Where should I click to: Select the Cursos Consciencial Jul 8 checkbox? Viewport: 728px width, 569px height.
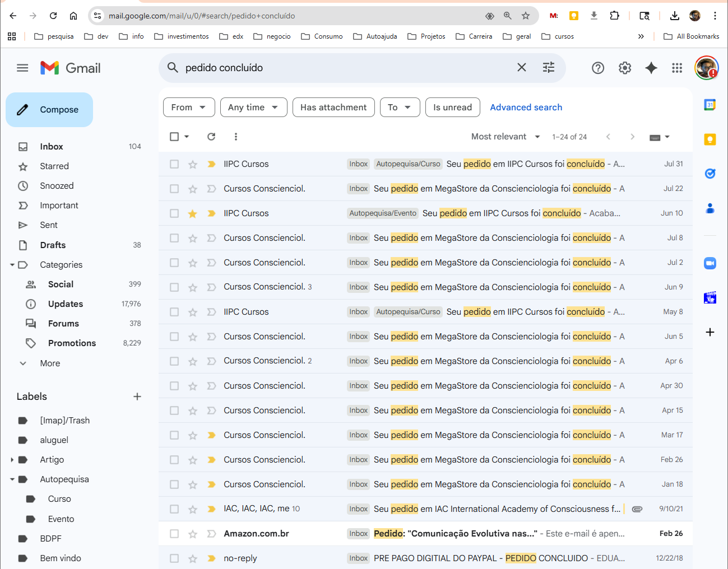pyautogui.click(x=174, y=238)
